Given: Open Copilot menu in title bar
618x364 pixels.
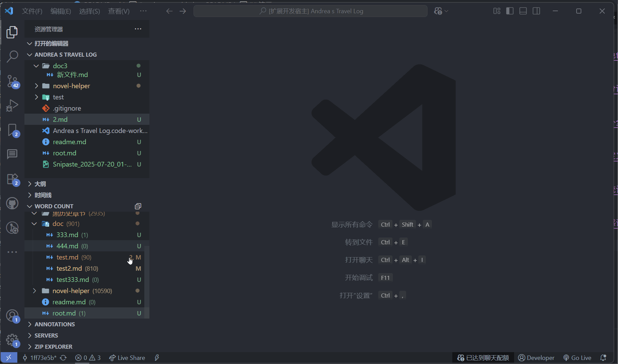Looking at the screenshot, I should pyautogui.click(x=441, y=11).
